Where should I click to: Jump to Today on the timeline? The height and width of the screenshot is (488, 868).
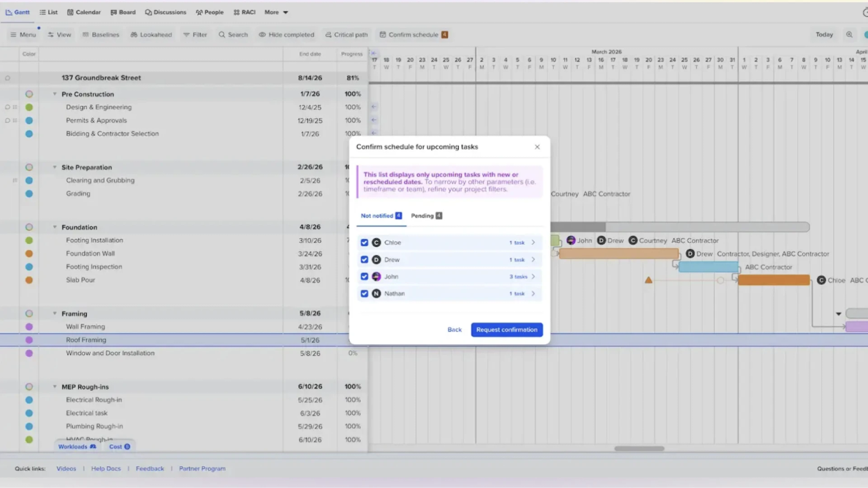824,35
